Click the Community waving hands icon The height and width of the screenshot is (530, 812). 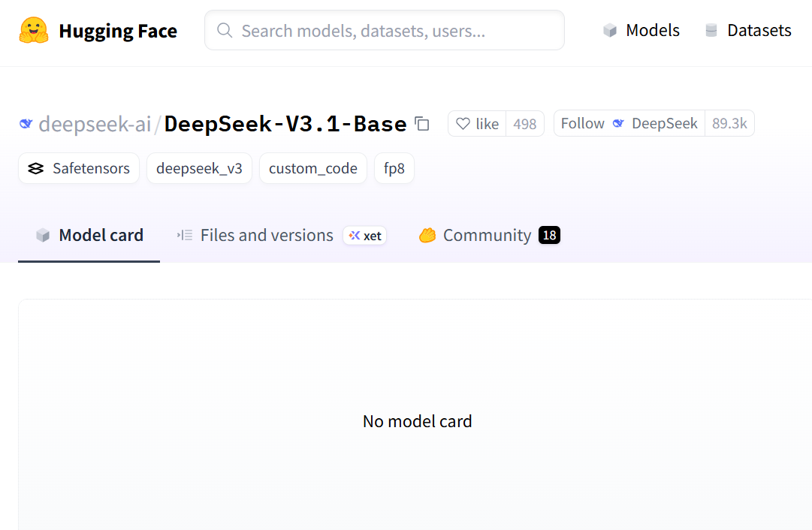click(427, 236)
